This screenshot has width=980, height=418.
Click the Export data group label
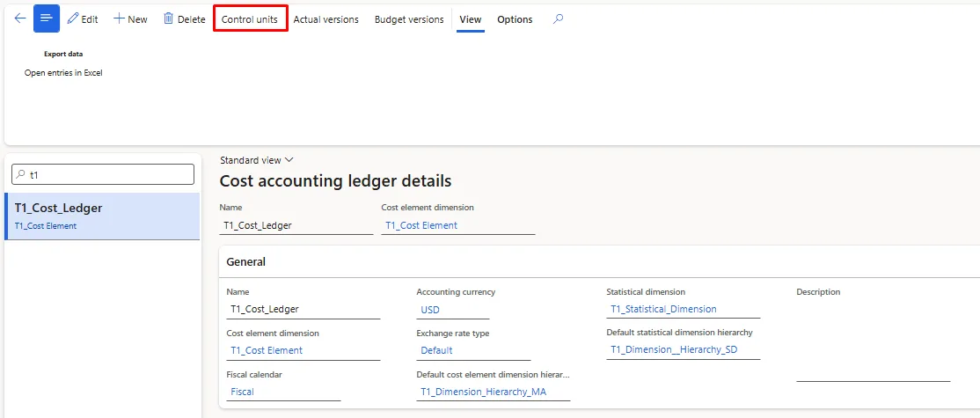[63, 55]
